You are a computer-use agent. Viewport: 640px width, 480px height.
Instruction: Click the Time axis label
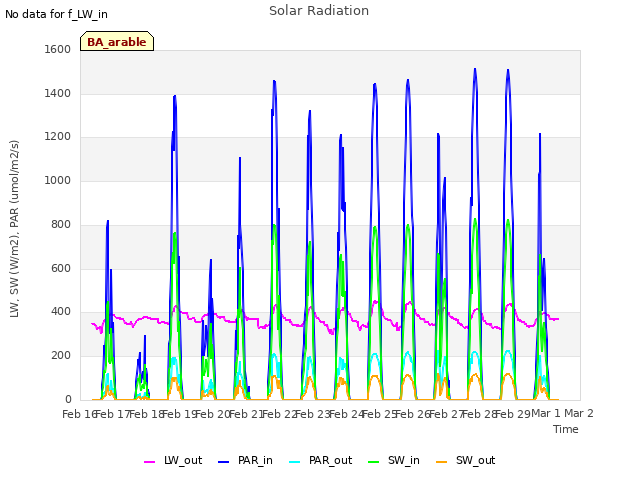566,429
